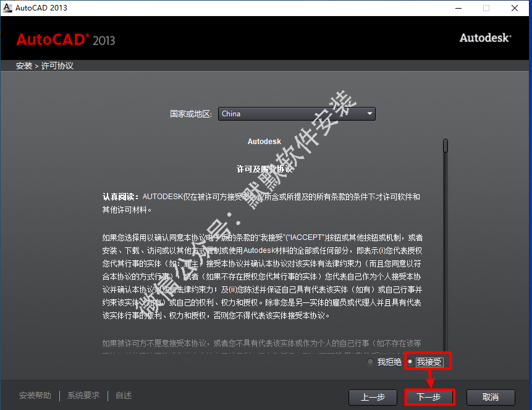Click the 认真阅读 paragraph heading
Image resolution: width=532 pixels, height=410 pixels.
(x=120, y=197)
